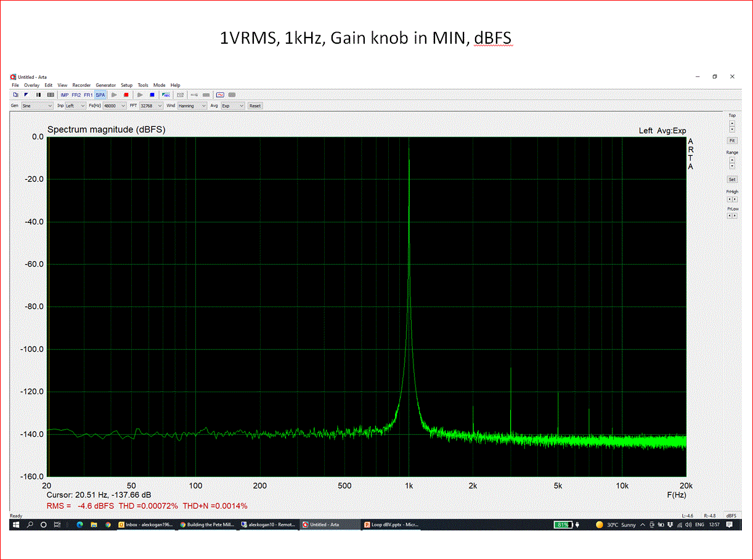
Task: Click the hatched disabled toolbar icon
Action: [181, 95]
